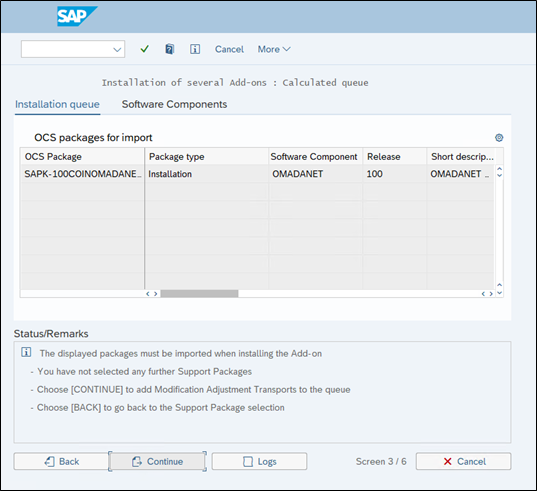This screenshot has height=491, width=537.
Task: Click into the command input field
Action: pyautogui.click(x=67, y=49)
